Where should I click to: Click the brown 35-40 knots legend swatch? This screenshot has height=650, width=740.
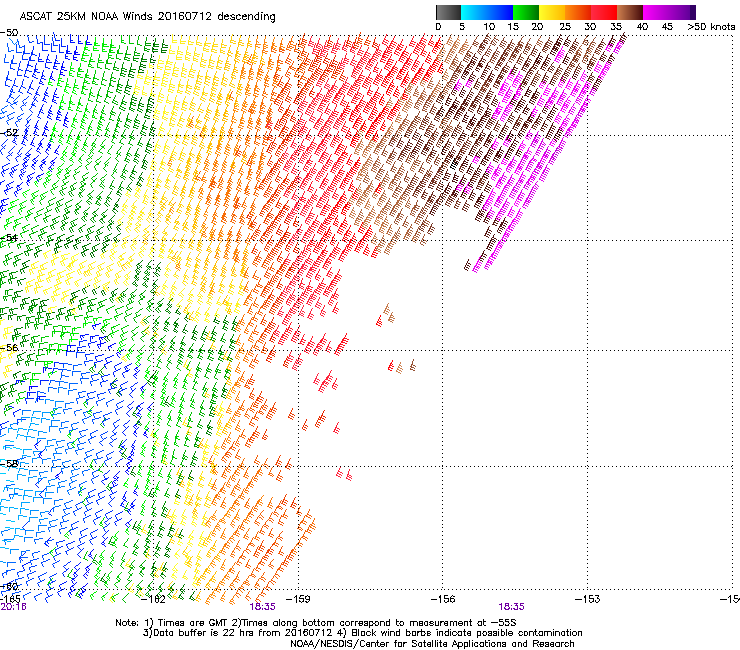pos(630,12)
